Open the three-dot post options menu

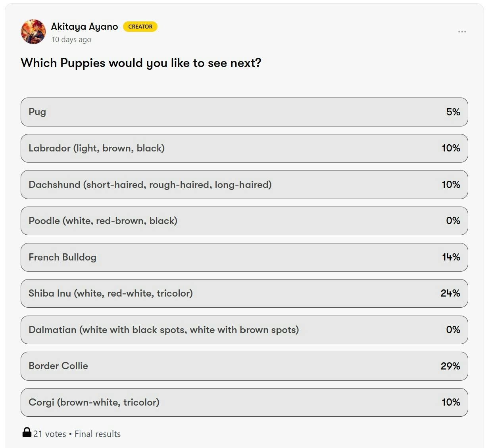coord(462,32)
